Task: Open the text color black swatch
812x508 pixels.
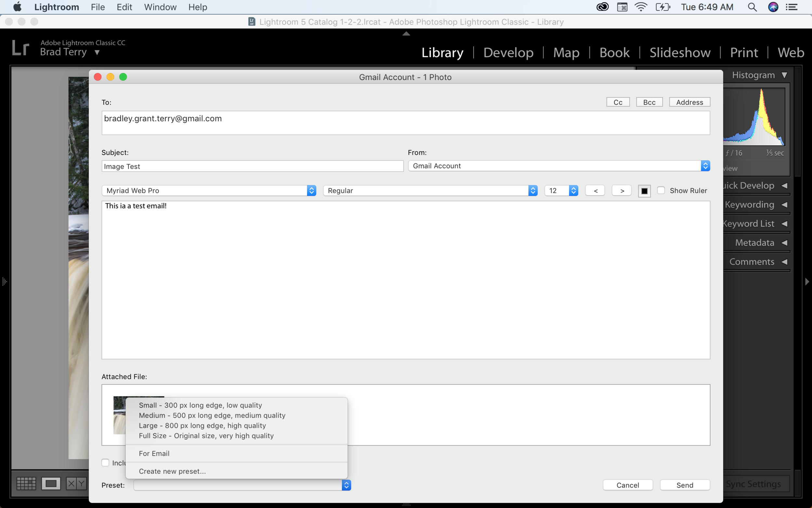Action: pyautogui.click(x=644, y=191)
